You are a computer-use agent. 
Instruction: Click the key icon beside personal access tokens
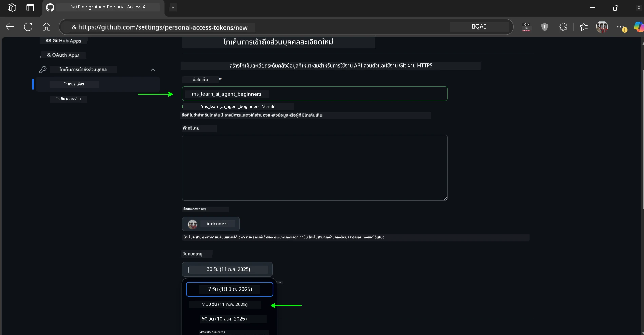click(43, 69)
